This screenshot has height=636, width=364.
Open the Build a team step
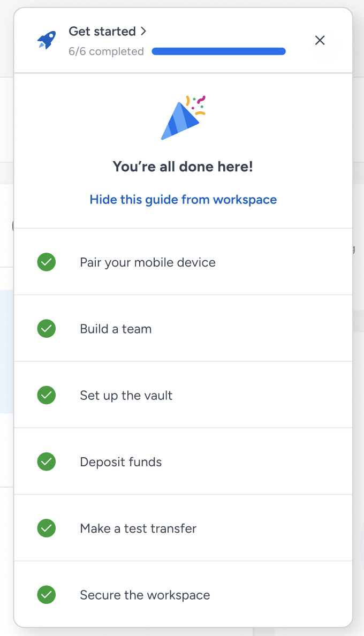116,329
